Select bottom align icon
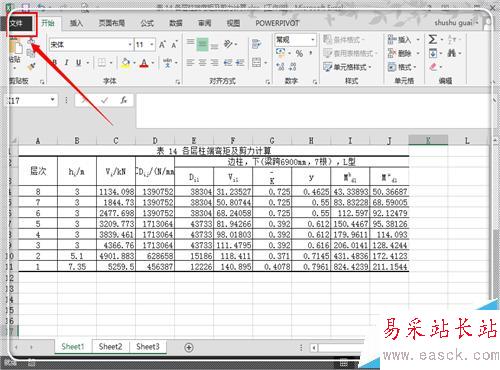The height and width of the screenshot is (370, 500). (215, 46)
